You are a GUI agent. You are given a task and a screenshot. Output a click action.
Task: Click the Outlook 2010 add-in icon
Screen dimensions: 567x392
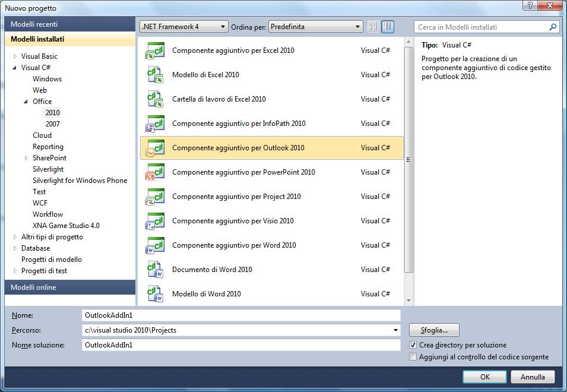pyautogui.click(x=155, y=148)
